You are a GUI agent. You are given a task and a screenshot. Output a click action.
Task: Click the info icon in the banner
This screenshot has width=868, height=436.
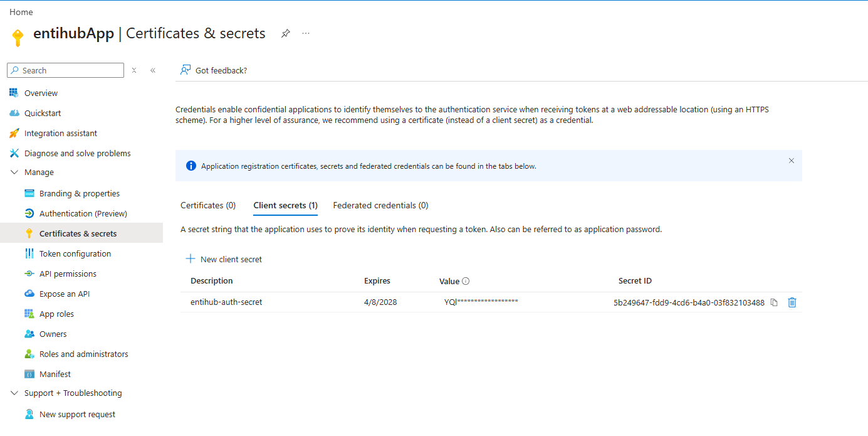coord(191,166)
